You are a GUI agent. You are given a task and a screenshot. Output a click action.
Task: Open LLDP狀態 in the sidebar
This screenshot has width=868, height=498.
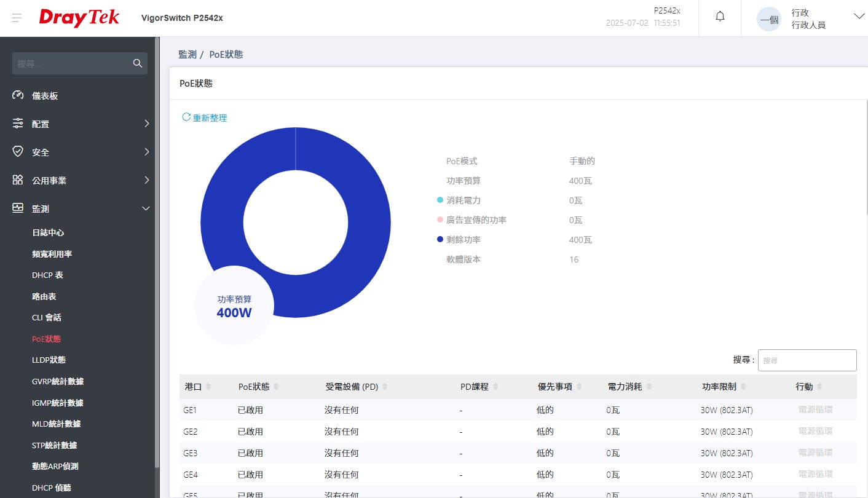49,360
